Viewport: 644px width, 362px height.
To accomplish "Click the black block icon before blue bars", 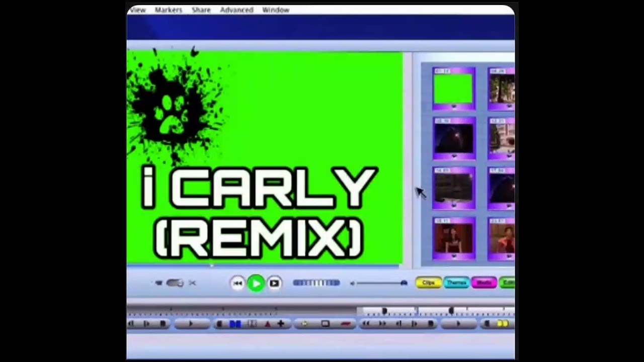I will tap(219, 324).
